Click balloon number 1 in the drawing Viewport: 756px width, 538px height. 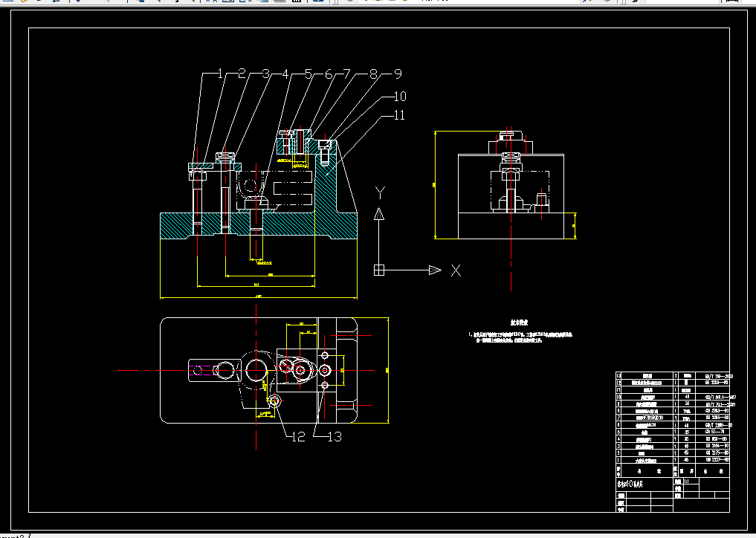click(220, 74)
